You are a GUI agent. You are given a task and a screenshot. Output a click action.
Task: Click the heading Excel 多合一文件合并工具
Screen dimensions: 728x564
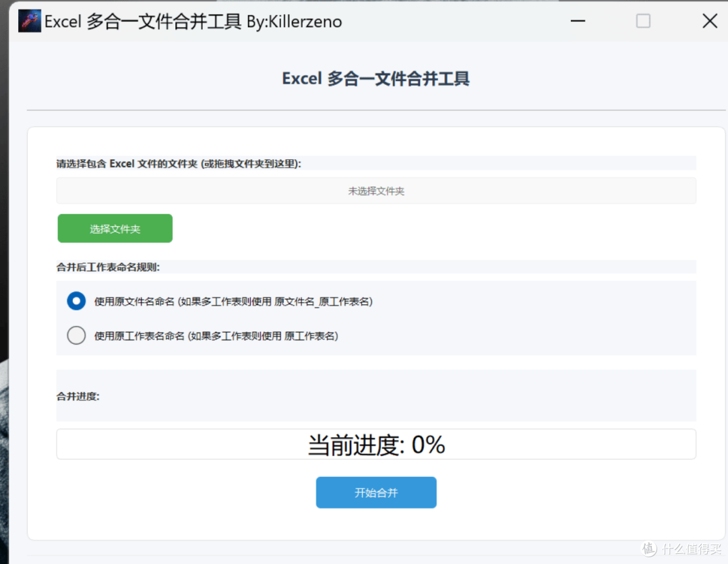376,79
